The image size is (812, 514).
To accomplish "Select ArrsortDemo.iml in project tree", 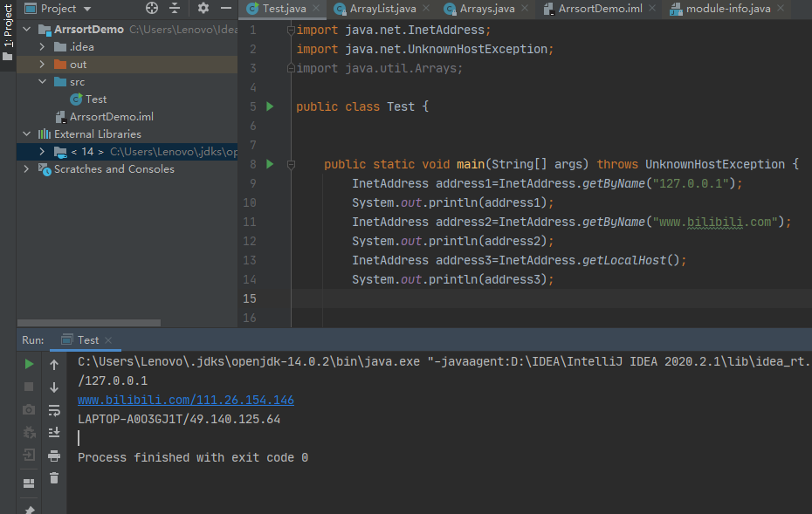I will pos(111,117).
